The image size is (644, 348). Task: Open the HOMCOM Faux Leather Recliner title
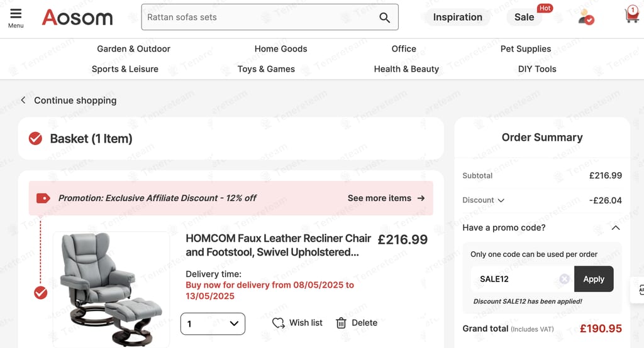[278, 245]
